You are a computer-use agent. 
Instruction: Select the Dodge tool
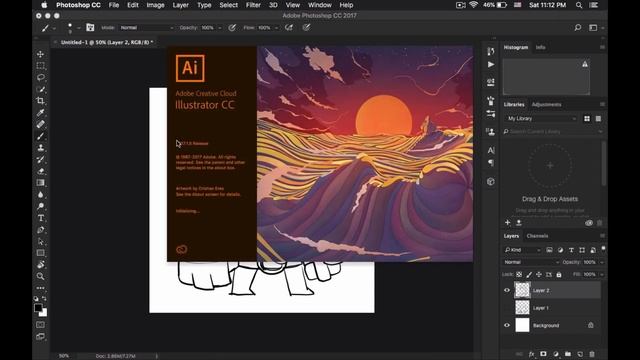(x=40, y=207)
